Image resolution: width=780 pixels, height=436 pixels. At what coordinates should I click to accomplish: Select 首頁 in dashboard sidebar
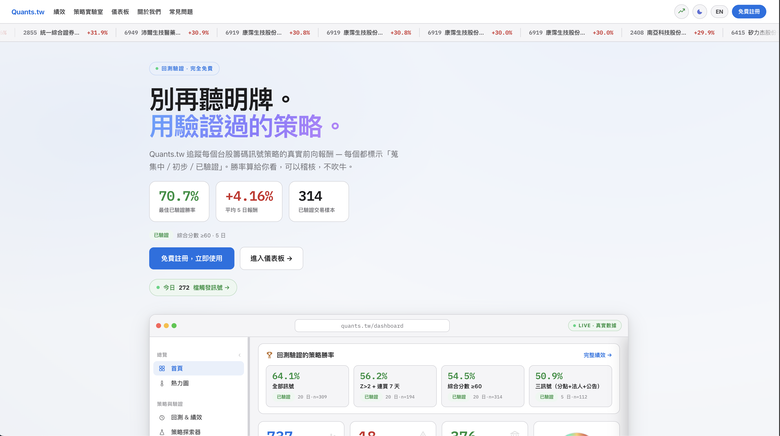[198, 368]
